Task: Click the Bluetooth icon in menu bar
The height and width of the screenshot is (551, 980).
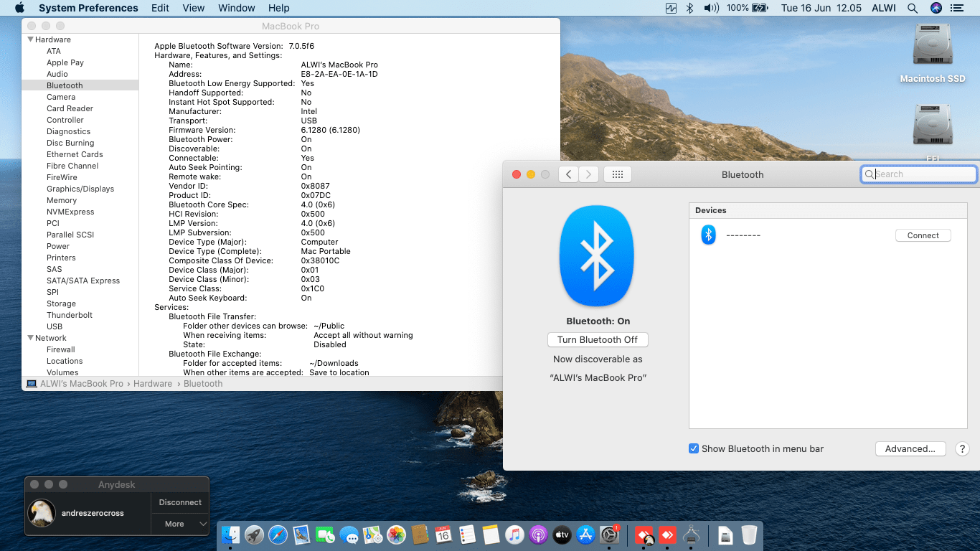Action: pyautogui.click(x=689, y=9)
